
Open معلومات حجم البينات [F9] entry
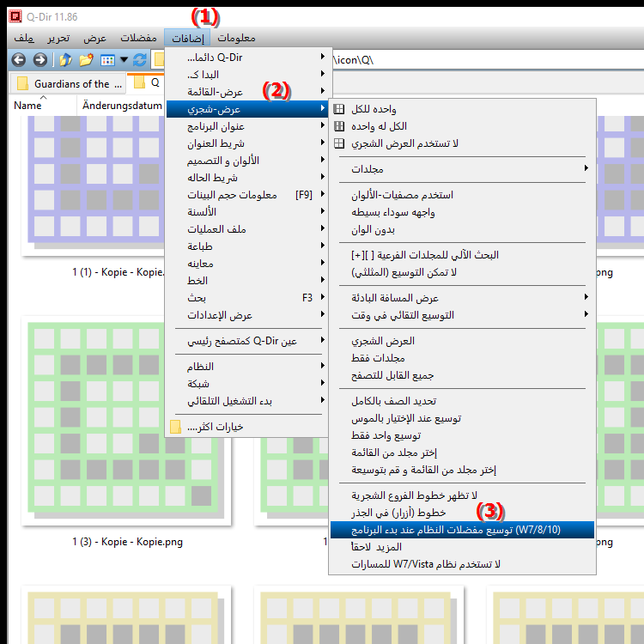[246, 195]
